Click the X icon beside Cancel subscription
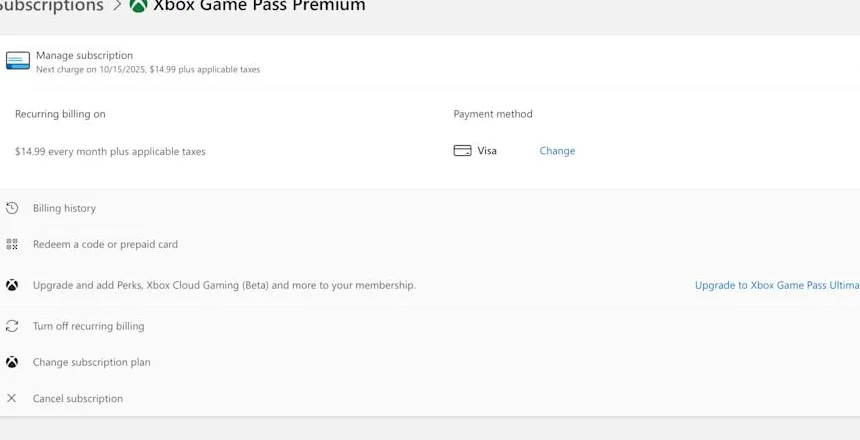The image size is (860, 440). click(x=12, y=398)
